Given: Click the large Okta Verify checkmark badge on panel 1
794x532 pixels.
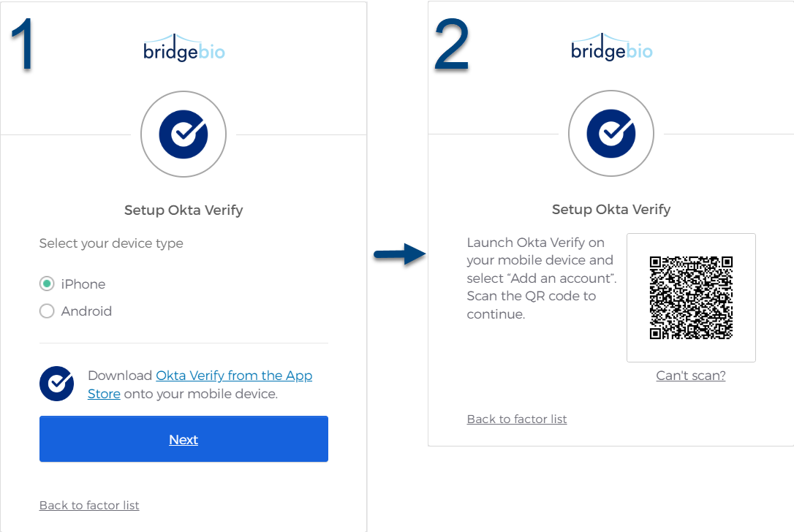Looking at the screenshot, I should [x=183, y=134].
